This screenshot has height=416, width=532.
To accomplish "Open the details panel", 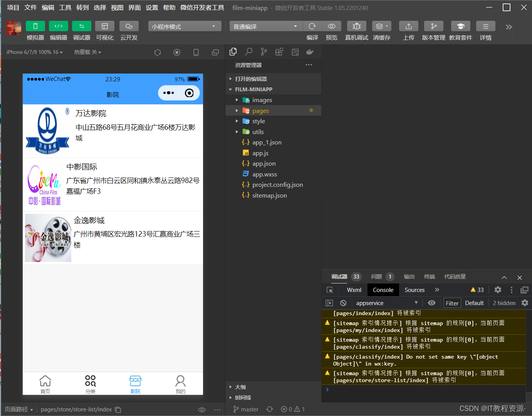I will (486, 26).
